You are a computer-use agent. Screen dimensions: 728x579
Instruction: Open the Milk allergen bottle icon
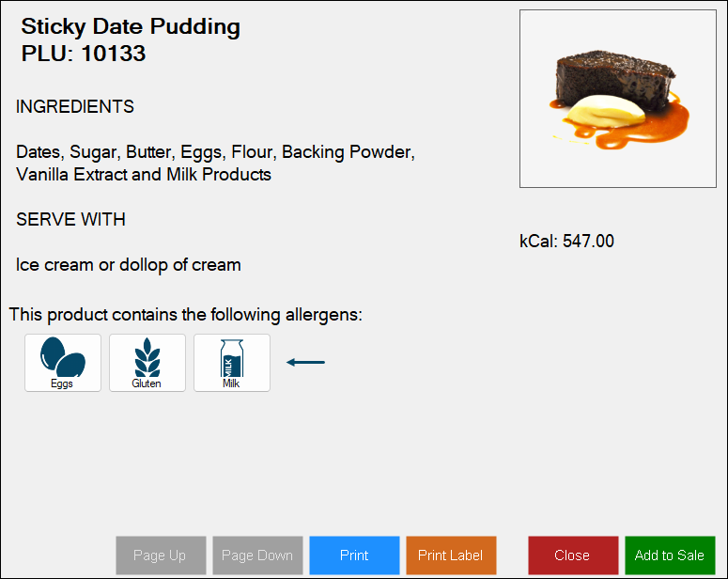(232, 363)
